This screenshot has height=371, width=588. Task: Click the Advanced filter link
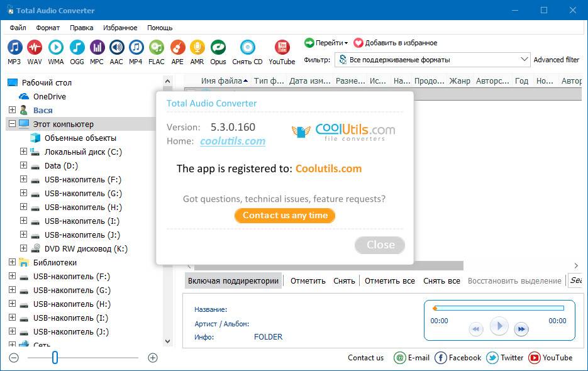556,60
